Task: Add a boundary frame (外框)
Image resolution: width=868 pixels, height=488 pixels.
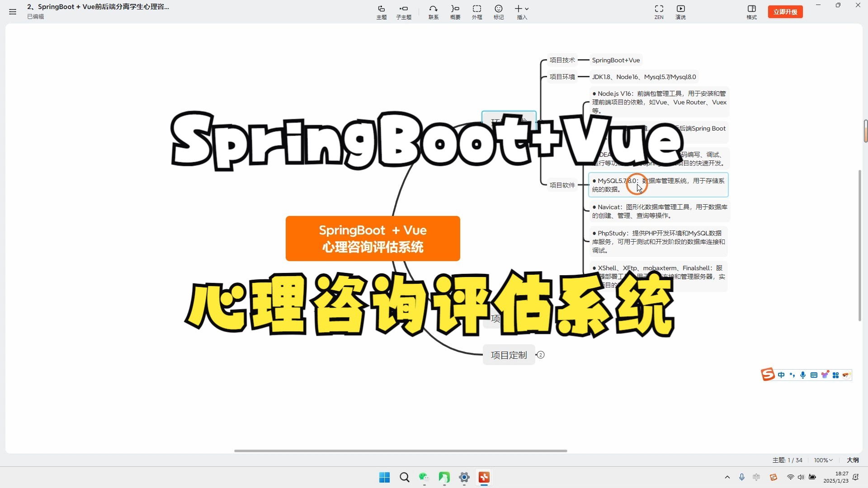Action: click(477, 12)
